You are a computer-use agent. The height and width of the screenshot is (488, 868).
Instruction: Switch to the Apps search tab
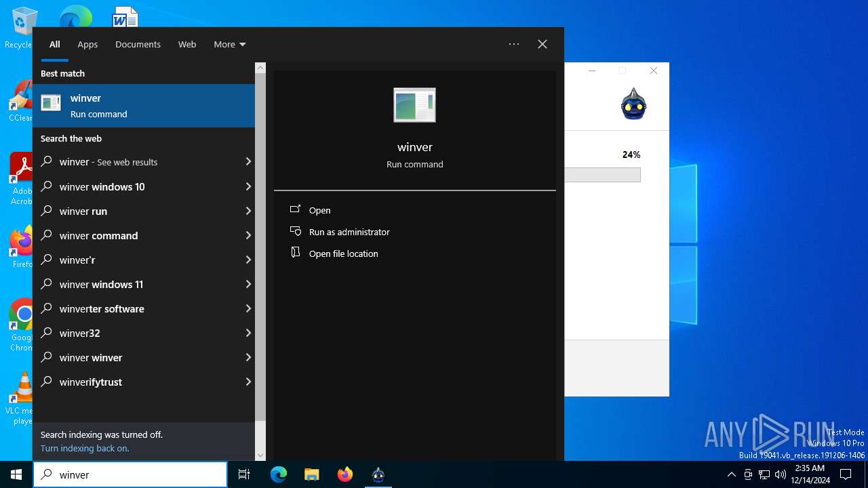(x=87, y=44)
